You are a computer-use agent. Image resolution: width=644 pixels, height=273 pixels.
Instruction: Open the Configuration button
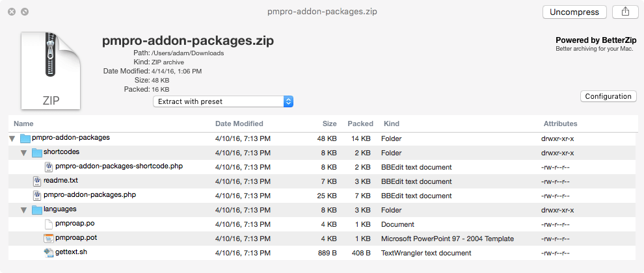point(608,96)
